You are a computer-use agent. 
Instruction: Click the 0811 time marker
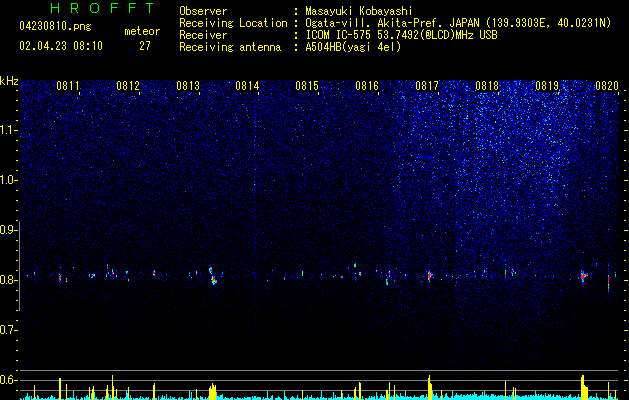[x=68, y=86]
